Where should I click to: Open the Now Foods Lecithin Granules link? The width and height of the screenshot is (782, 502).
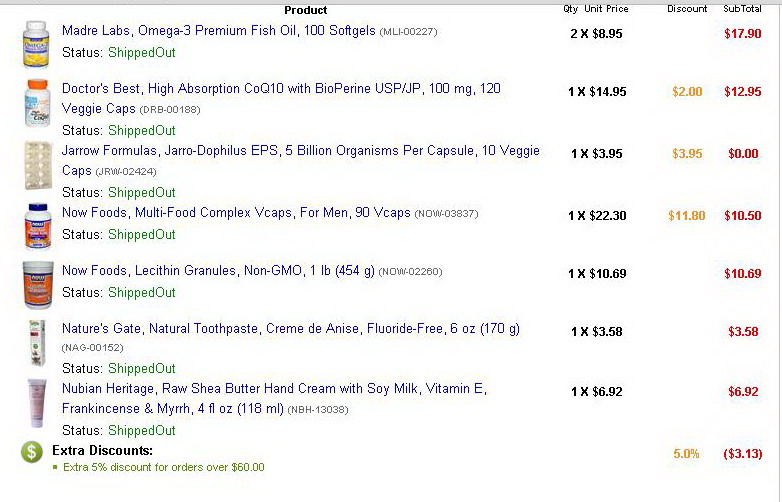(x=218, y=271)
